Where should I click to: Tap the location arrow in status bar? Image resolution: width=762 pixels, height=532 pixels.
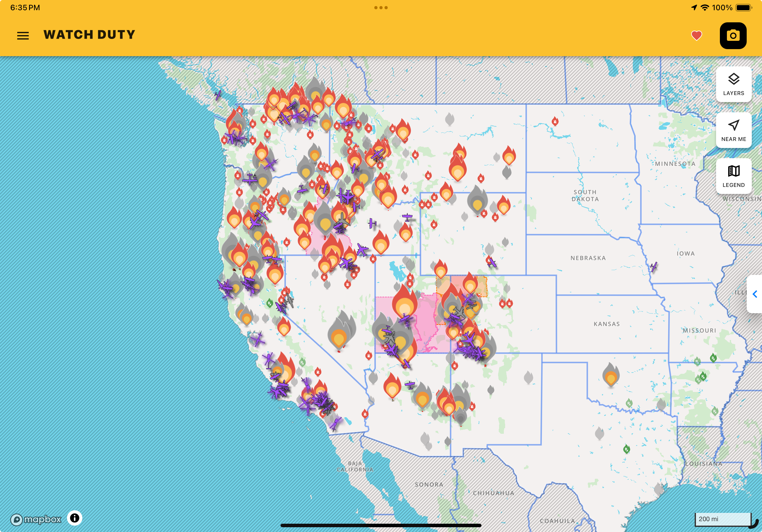tap(694, 7)
